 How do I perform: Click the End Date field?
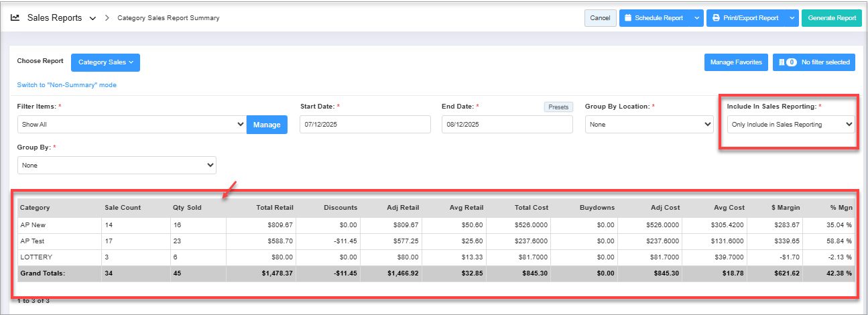point(507,125)
